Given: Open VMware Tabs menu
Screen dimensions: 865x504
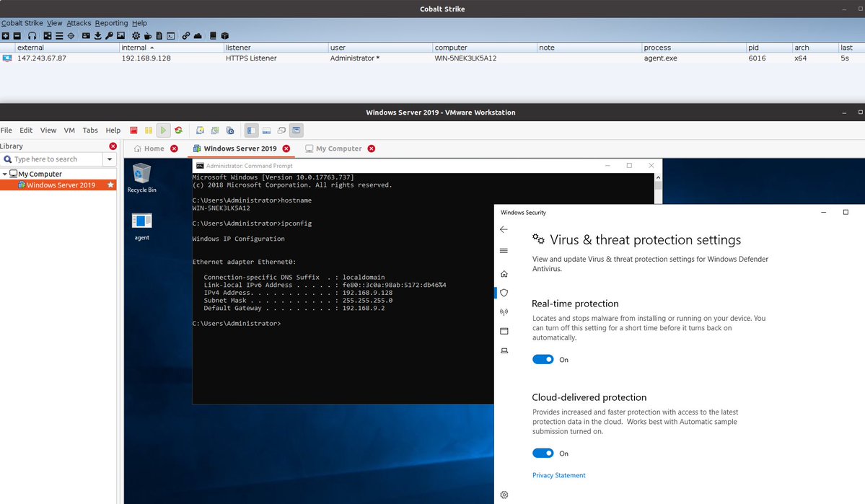Looking at the screenshot, I should click(90, 131).
